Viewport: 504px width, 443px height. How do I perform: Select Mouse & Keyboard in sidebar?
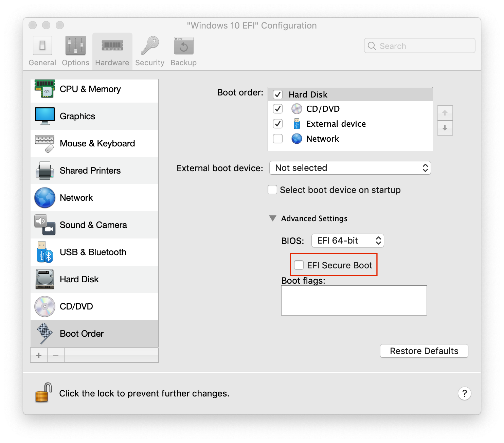tap(94, 143)
